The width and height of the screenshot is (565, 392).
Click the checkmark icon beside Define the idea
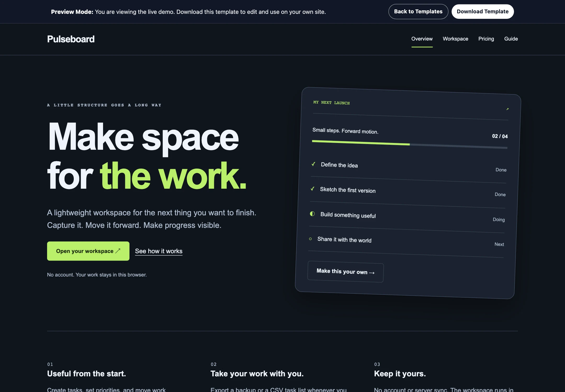pos(313,164)
